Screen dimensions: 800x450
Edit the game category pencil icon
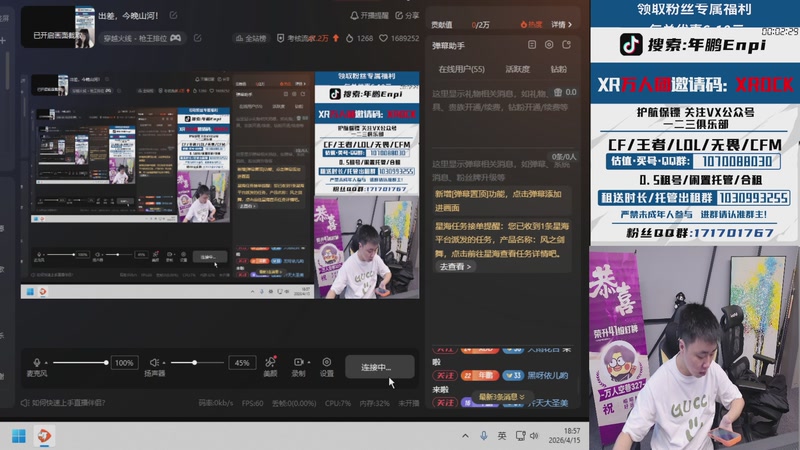click(x=197, y=38)
